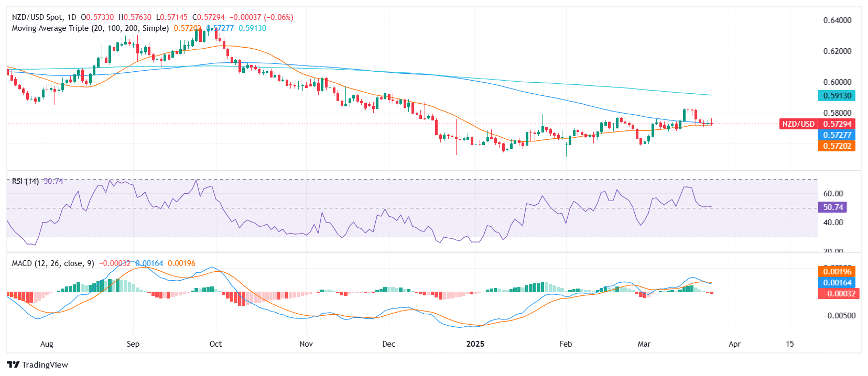Click the blue 0.00164 MACD value tag
This screenshot has width=868, height=376.
pyautogui.click(x=837, y=283)
